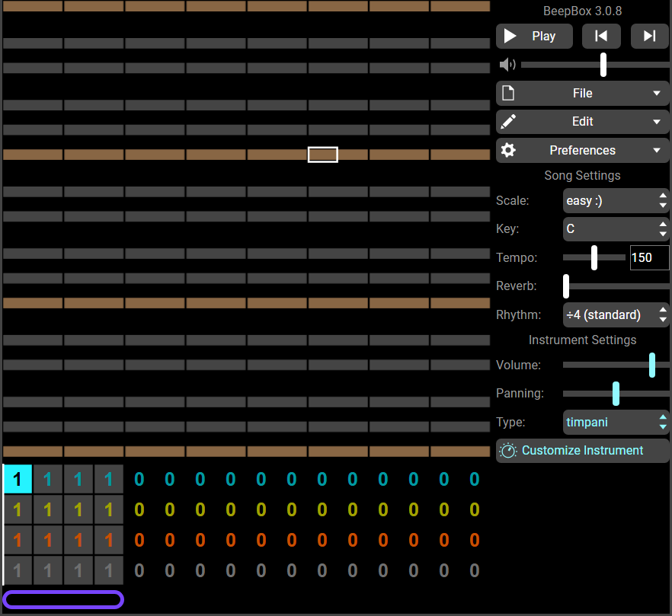Select first yellow channel pattern cell
The width and height of the screenshot is (672, 616).
click(18, 509)
